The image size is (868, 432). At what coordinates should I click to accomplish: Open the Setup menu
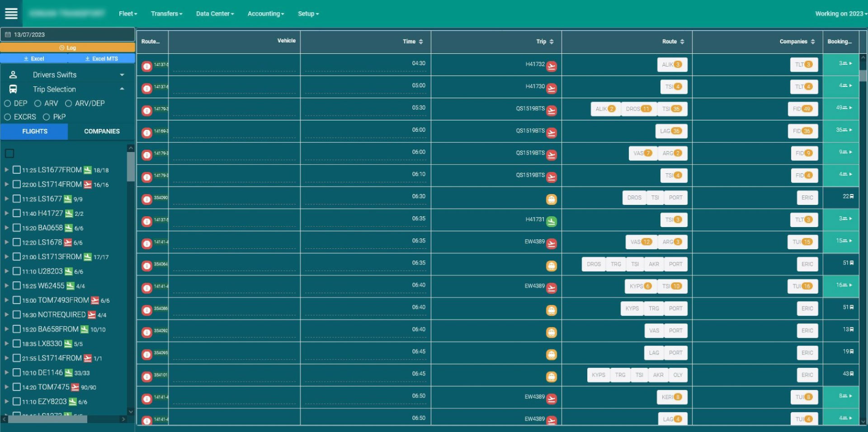(308, 14)
